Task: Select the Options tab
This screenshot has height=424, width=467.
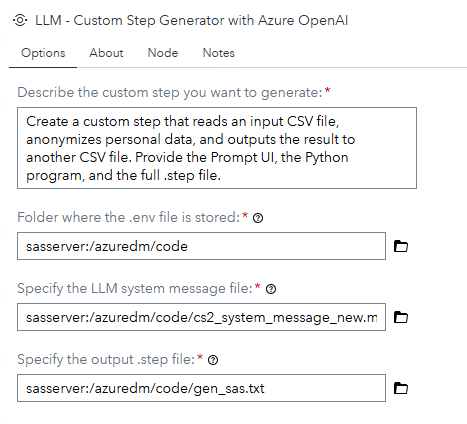Action: [43, 53]
